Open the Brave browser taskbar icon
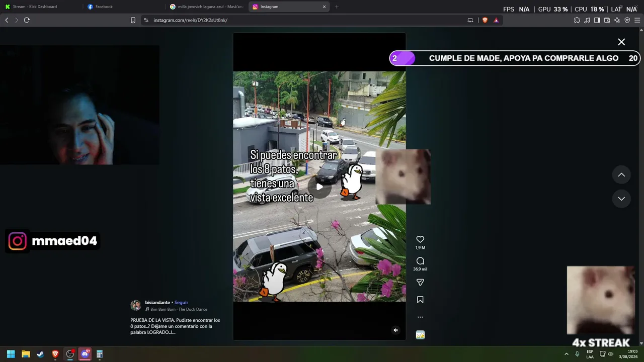The width and height of the screenshot is (644, 362). click(x=55, y=354)
